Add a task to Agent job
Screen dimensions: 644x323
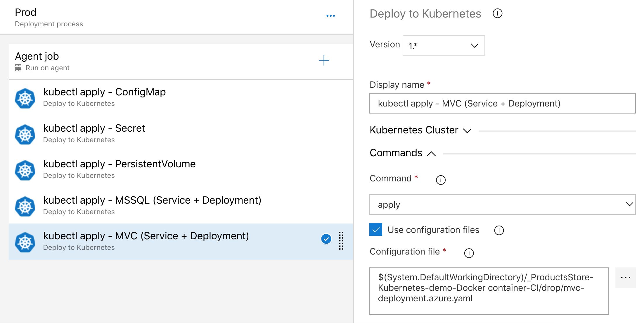point(324,61)
